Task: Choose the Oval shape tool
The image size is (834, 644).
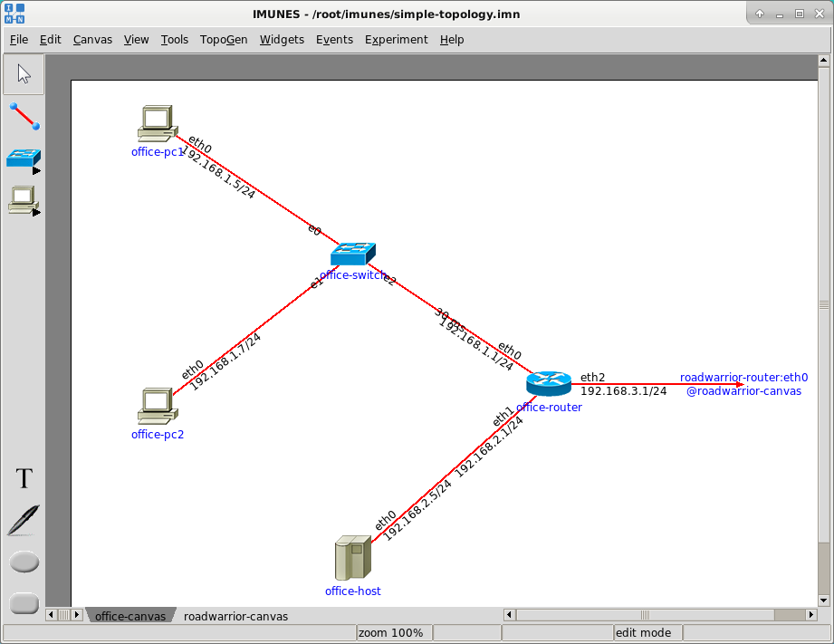Action: pyautogui.click(x=24, y=562)
